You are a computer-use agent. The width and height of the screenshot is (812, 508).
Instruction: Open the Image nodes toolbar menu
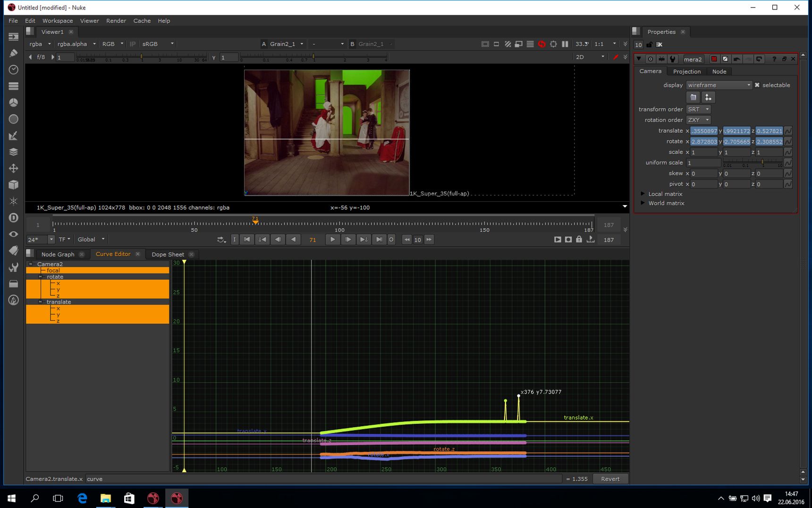(x=14, y=36)
